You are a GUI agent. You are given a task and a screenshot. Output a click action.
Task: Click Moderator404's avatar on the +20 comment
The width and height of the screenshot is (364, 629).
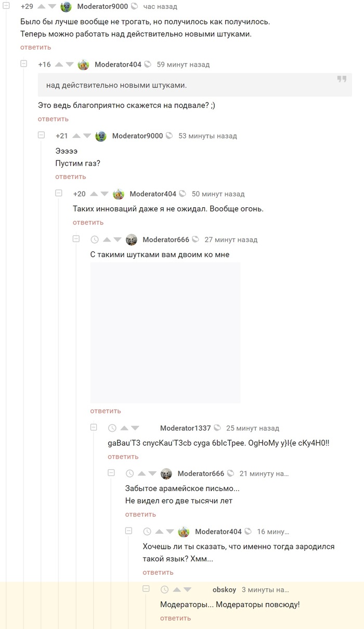coord(119,194)
